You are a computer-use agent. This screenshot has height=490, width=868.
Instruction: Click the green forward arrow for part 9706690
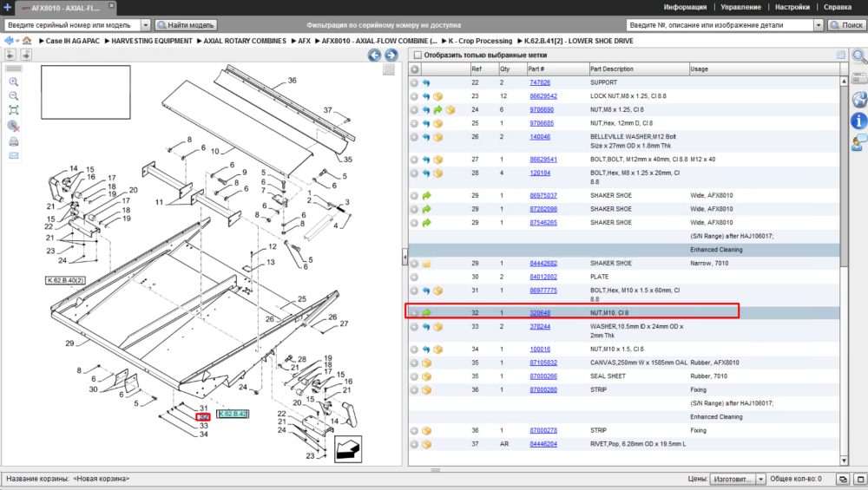437,109
